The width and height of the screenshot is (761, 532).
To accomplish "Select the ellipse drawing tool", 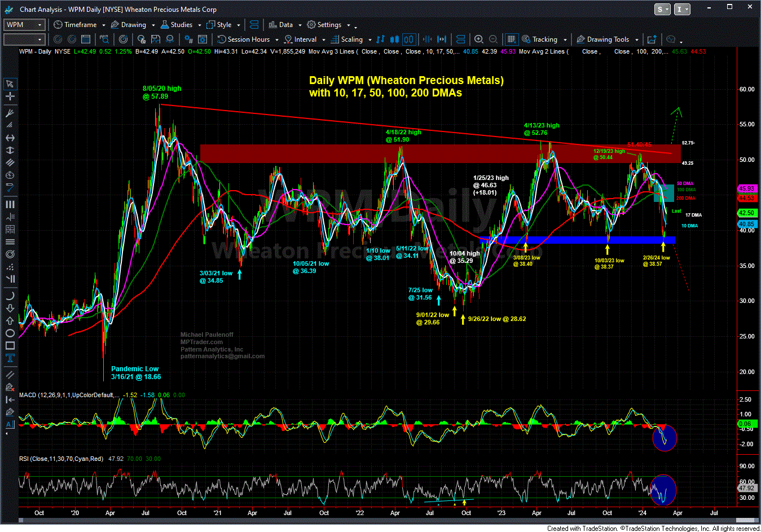I will tap(10, 333).
